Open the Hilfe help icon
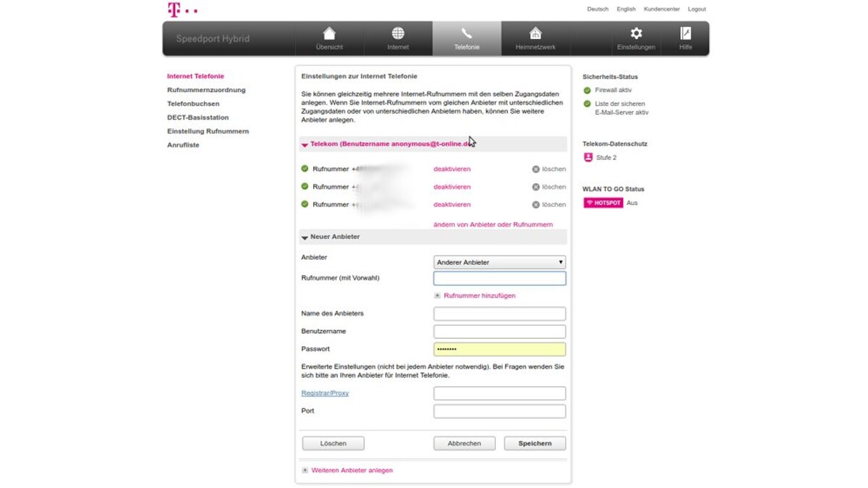This screenshot has width=868, height=488. point(686,33)
